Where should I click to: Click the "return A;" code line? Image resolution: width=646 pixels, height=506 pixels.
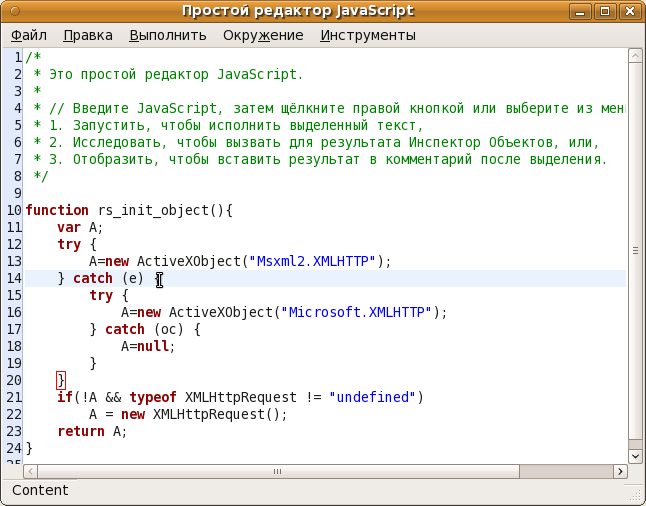tap(92, 431)
